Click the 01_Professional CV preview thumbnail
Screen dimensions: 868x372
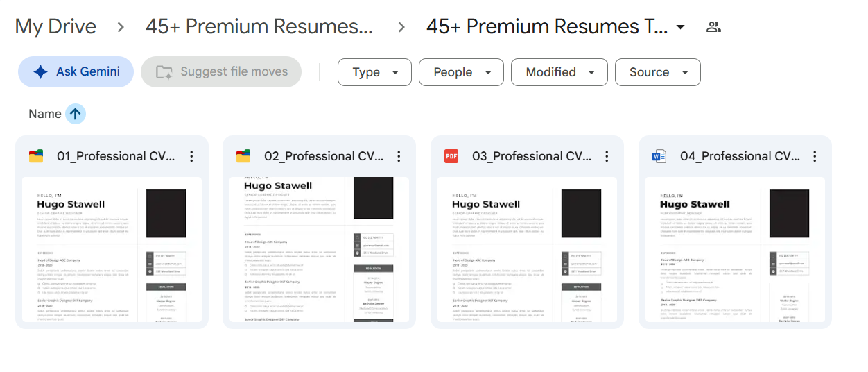[112, 249]
